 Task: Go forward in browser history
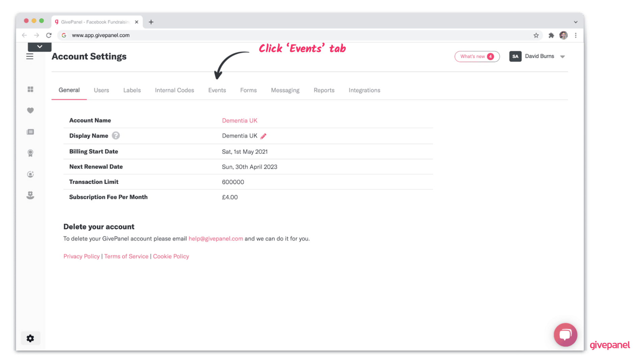tap(36, 35)
